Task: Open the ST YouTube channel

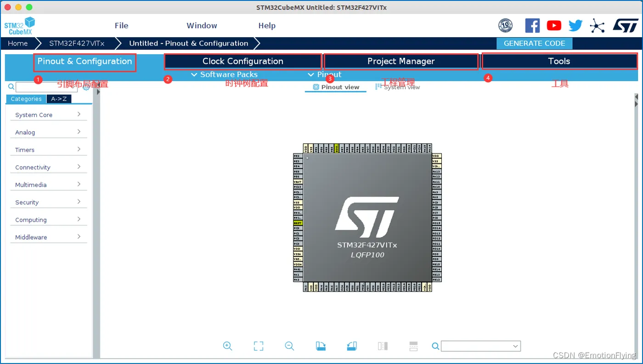Action: click(x=554, y=26)
